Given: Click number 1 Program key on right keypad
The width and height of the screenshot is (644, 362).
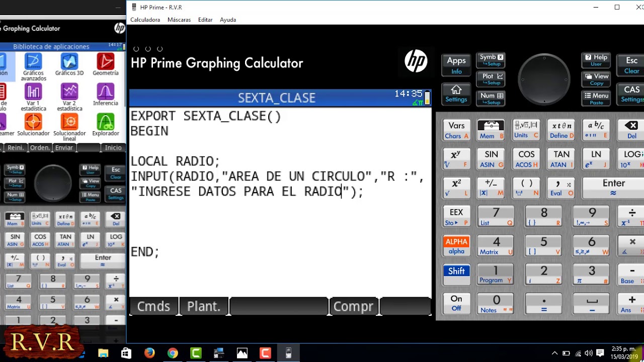Looking at the screenshot, I should pyautogui.click(x=496, y=275).
